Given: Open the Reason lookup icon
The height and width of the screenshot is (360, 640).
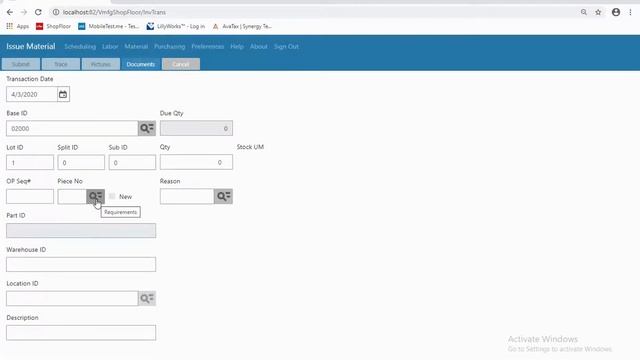Looking at the screenshot, I should [x=223, y=196].
